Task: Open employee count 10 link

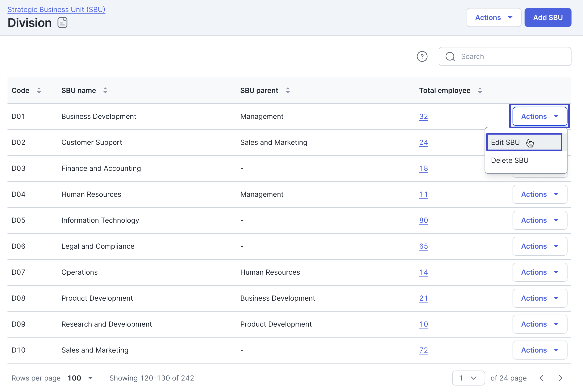Action: pos(423,325)
